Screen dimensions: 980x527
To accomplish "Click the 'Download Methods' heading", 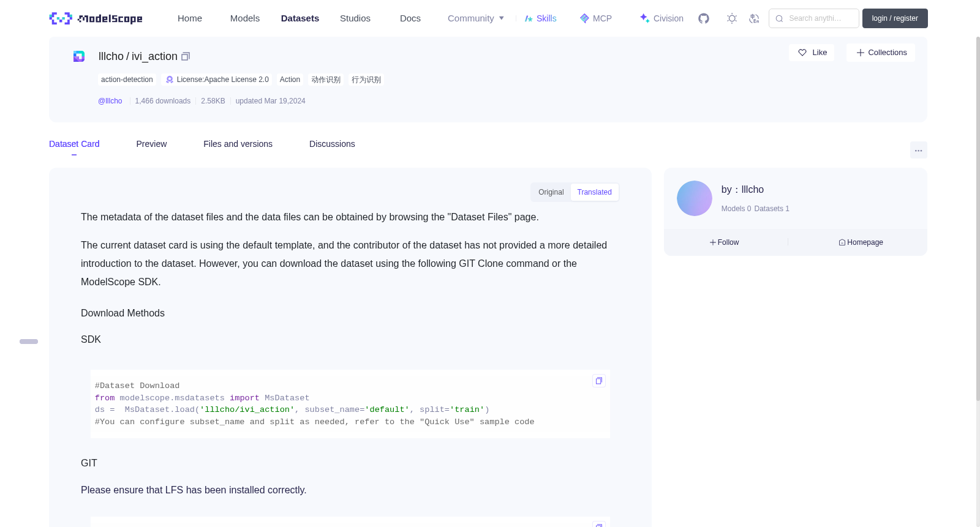I will point(123,313).
